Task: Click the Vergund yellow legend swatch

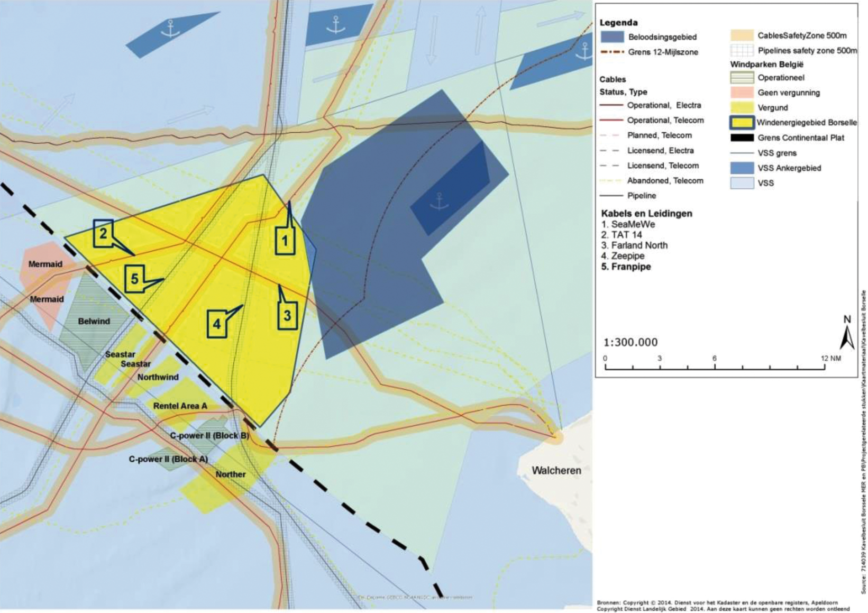Action: point(742,107)
